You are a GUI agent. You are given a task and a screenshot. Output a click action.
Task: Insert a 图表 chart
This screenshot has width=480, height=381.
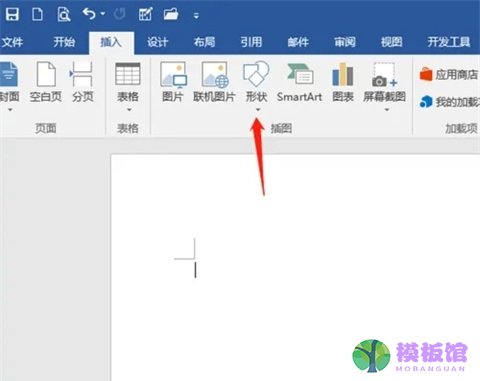pos(343,82)
